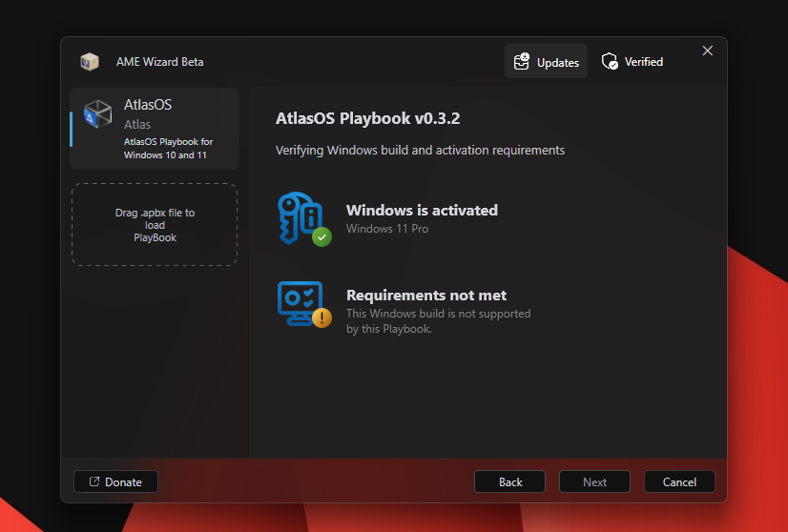Click the AME Wizard box logo icon
Screen dimensions: 788x532
coord(90,62)
